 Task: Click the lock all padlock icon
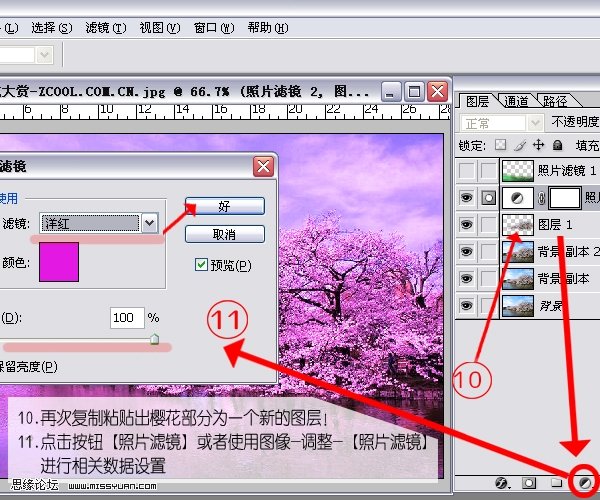558,145
